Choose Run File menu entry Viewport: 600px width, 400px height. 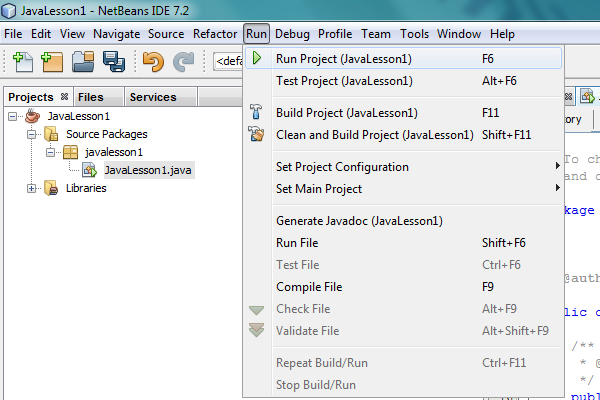tap(404, 242)
